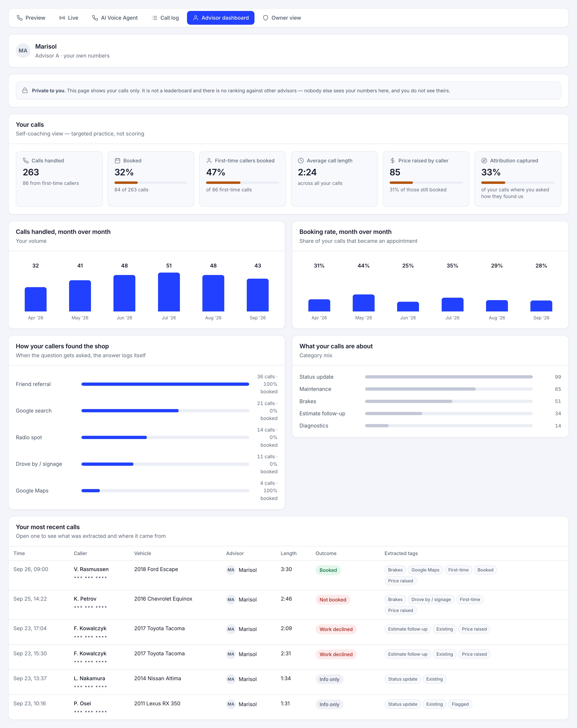Click the clock icon on Average call length
The image size is (577, 728).
pyautogui.click(x=301, y=161)
